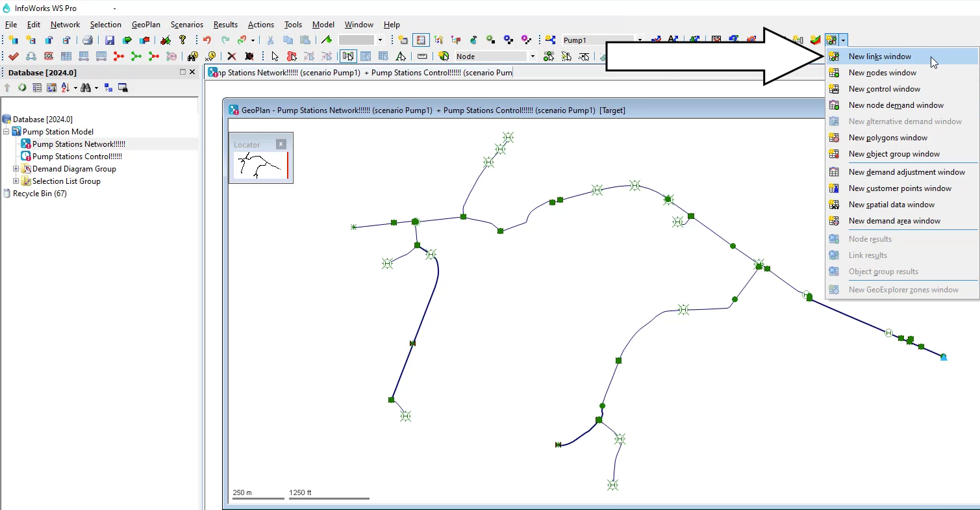Click the Refresh icon in Database panel
The height and width of the screenshot is (510, 980).
tap(22, 88)
